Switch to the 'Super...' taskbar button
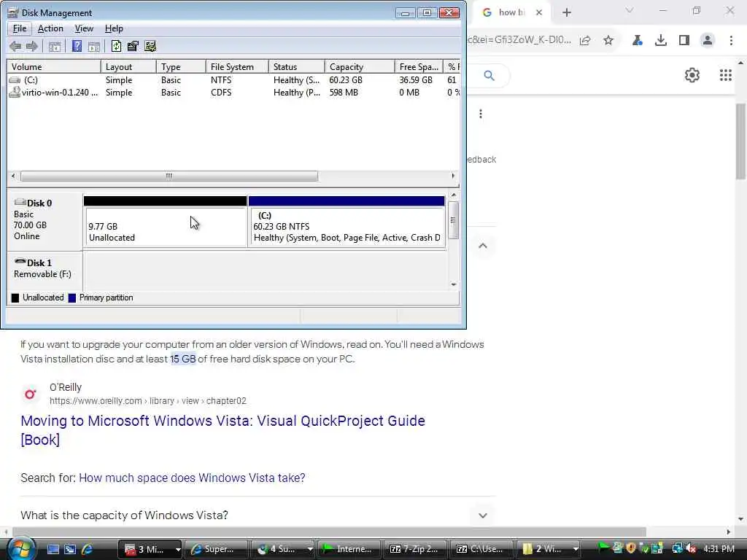Screen dimensions: 747x560 coord(216,549)
